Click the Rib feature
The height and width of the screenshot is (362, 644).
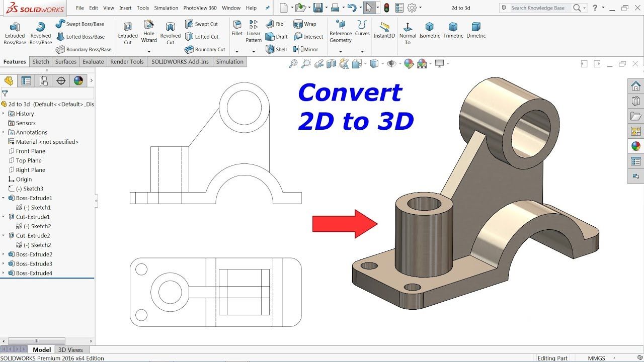[x=275, y=24]
